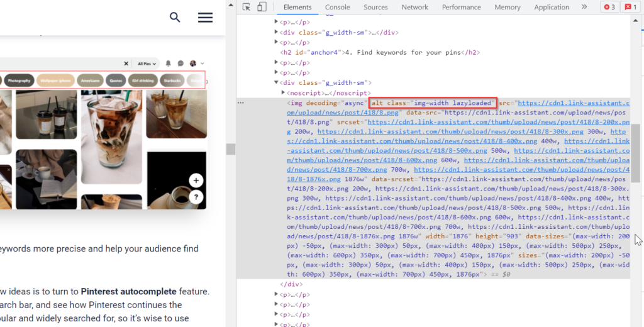The image size is (644, 327).
Task: Show more DevTools tabs with the chevron
Action: (584, 7)
